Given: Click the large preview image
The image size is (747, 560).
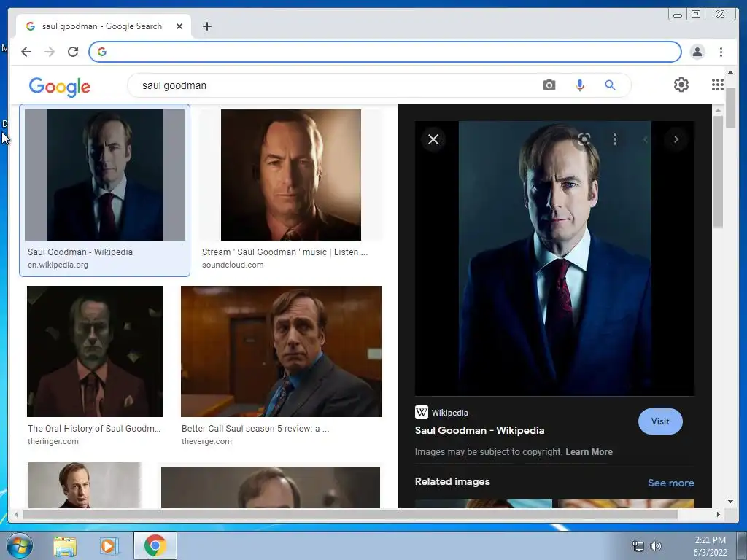Looking at the screenshot, I should pyautogui.click(x=554, y=258).
